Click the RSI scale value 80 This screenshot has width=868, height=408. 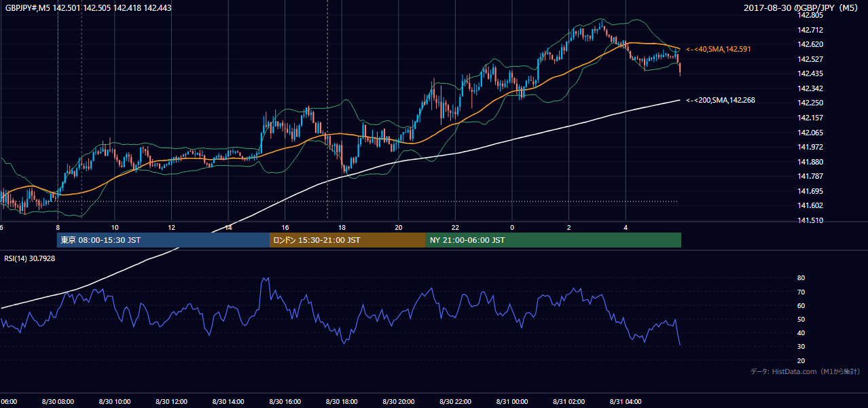[801, 278]
